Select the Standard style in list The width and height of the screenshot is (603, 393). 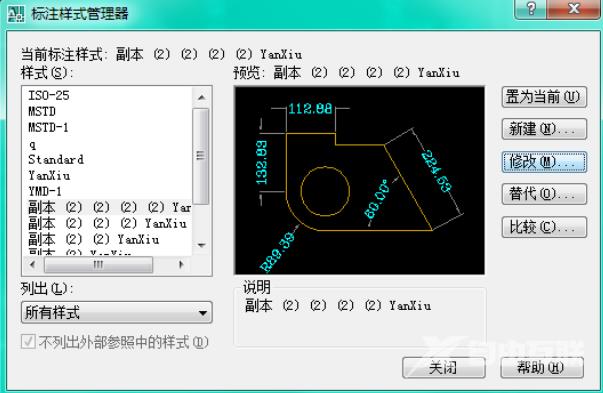[x=56, y=159]
